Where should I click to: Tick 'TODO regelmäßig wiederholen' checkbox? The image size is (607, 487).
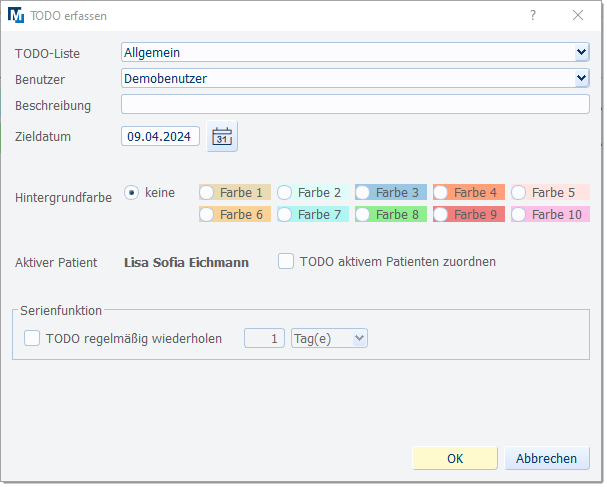point(32,338)
